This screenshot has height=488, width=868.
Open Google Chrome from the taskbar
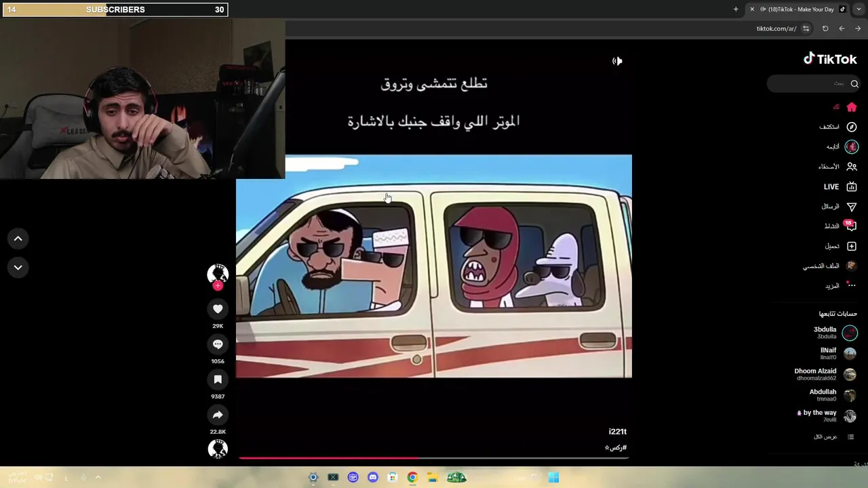(x=412, y=478)
